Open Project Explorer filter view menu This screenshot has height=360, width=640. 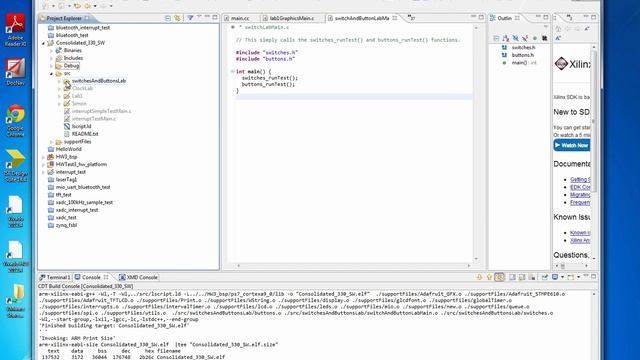point(190,18)
